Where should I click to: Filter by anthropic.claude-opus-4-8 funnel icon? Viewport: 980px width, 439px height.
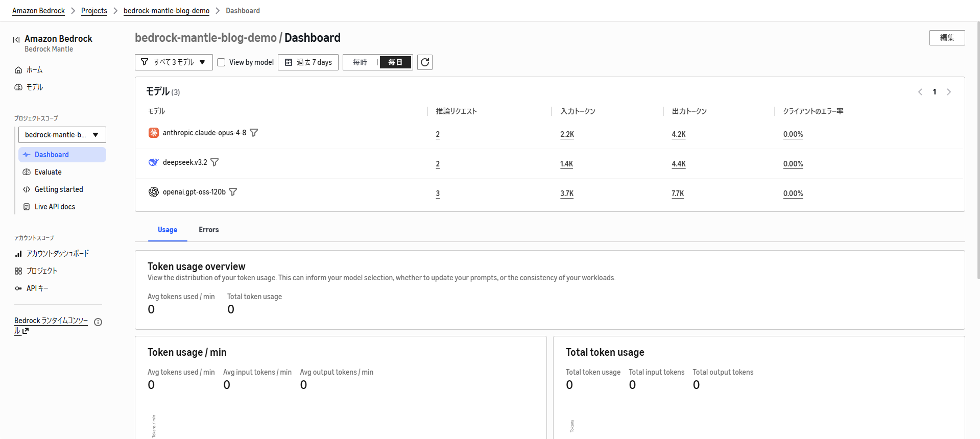pos(254,133)
